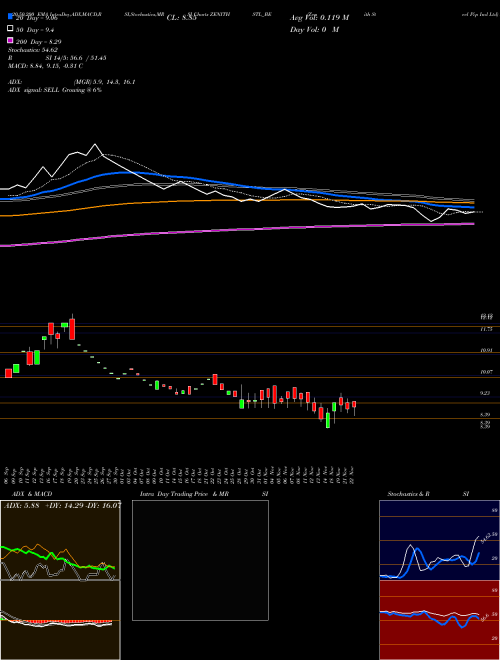The height and width of the screenshot is (660, 500).
Task: Click the tallest red candlestick at price peak
Action: coord(72,329)
